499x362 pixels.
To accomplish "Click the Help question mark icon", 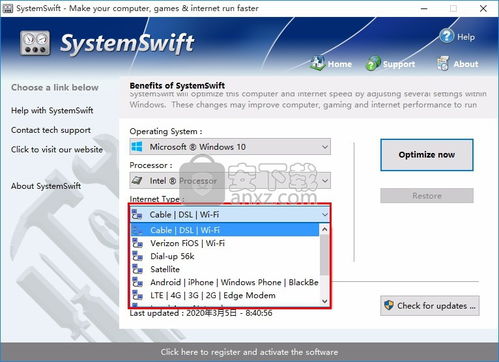I will pyautogui.click(x=446, y=36).
